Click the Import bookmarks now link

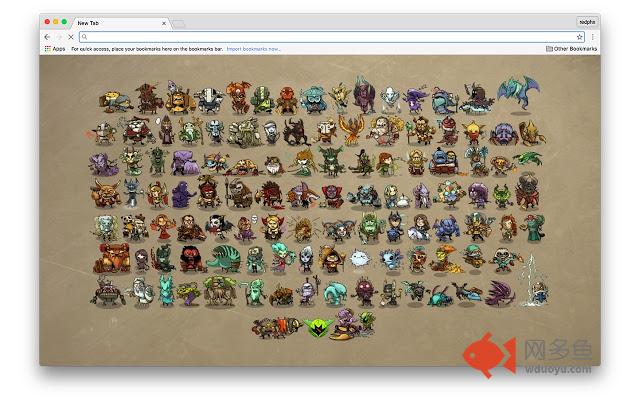(x=253, y=49)
